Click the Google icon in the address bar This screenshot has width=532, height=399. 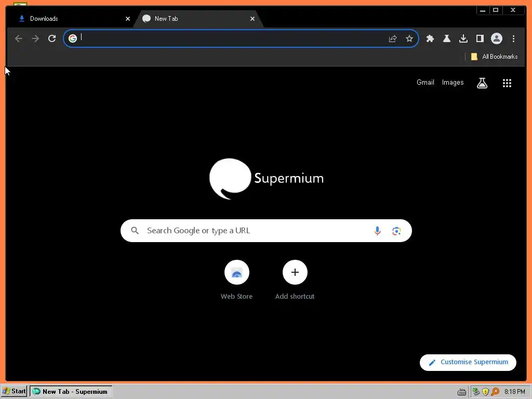tap(73, 38)
